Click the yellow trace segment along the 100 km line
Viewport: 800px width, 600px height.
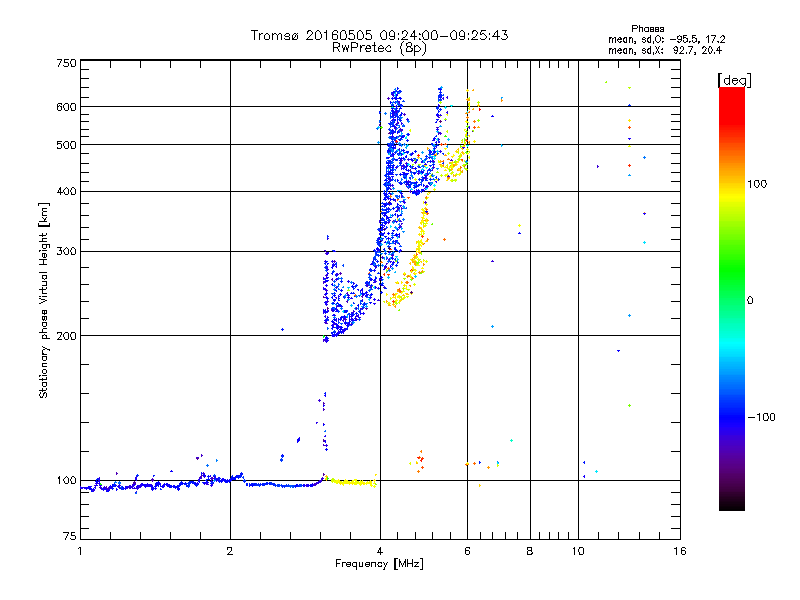[x=352, y=482]
